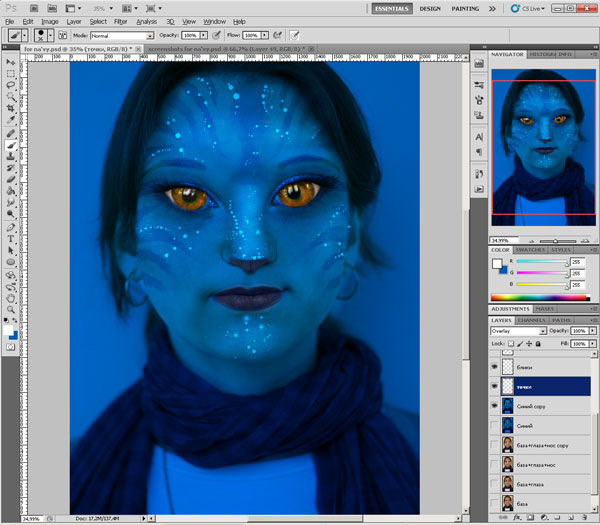Click the Delete layer trash icon
The height and width of the screenshot is (525, 600).
pyautogui.click(x=584, y=518)
